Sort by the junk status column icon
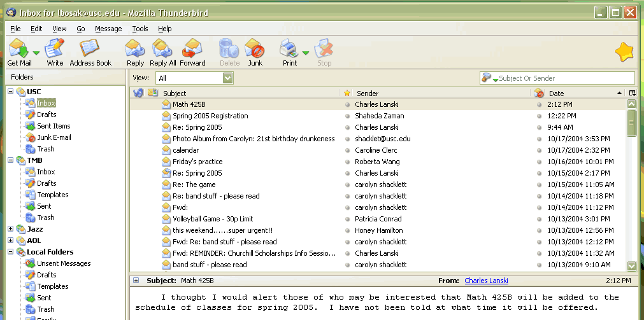The width and height of the screenshot is (644, 320). coord(539,93)
